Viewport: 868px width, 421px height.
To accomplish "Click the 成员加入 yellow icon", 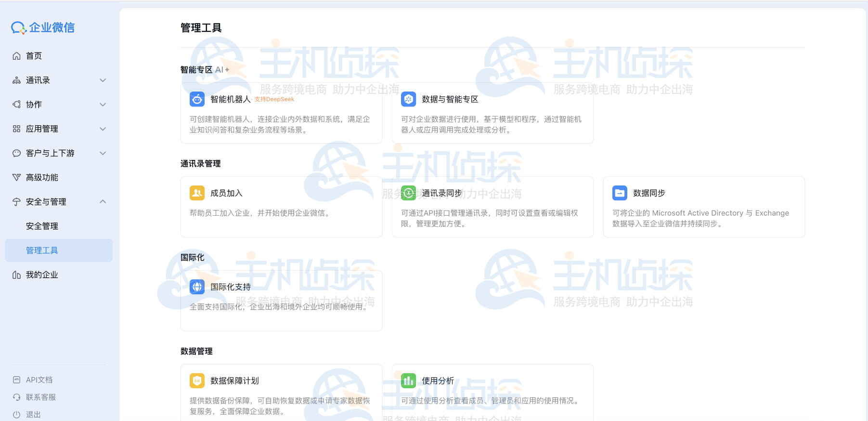I will (197, 193).
